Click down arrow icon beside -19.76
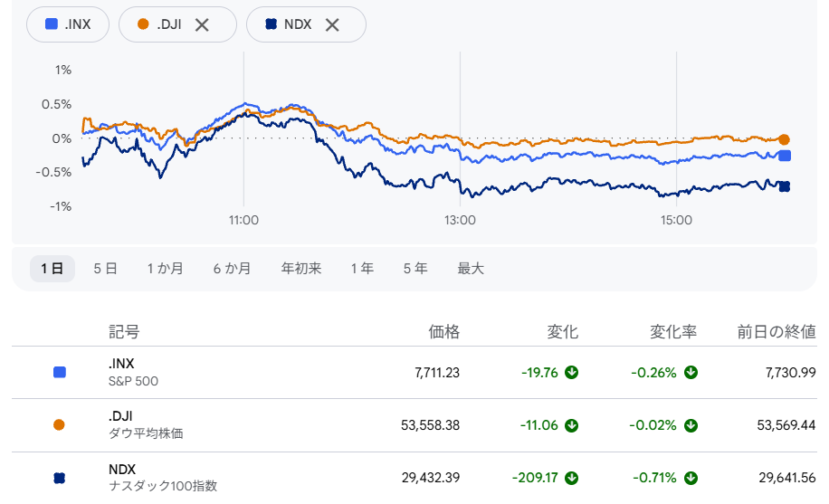Screen dimensions: 829x504 point(572,372)
